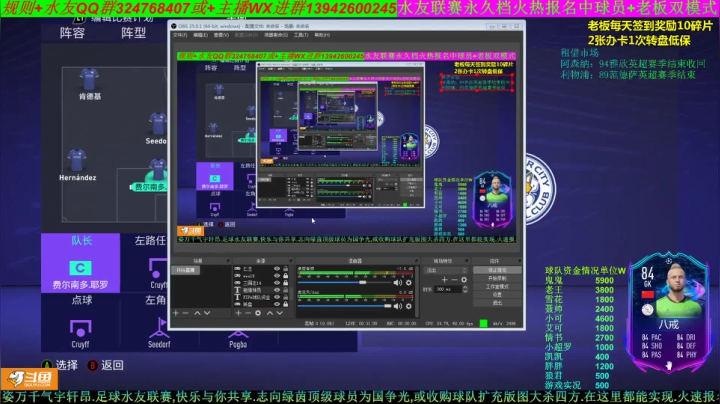The image size is (720, 404).
Task: Move the scene up with the arrow
Action: 197,313
